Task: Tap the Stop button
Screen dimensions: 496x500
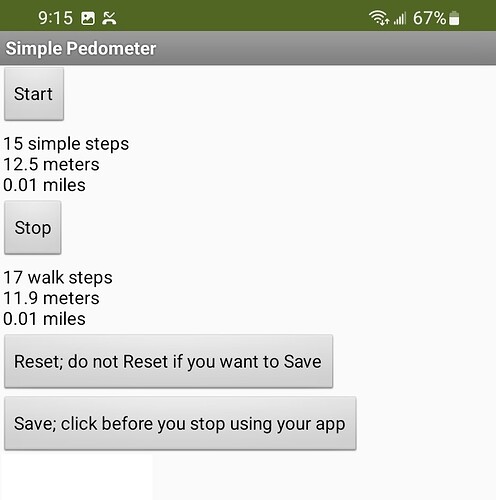Action: point(33,228)
